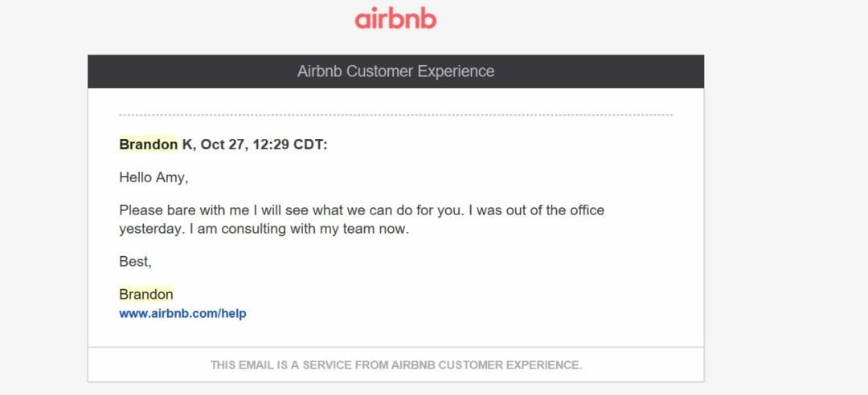Click the highlighted Brandon signature below Best
Viewport: 868px width, 395px height.
click(x=146, y=295)
